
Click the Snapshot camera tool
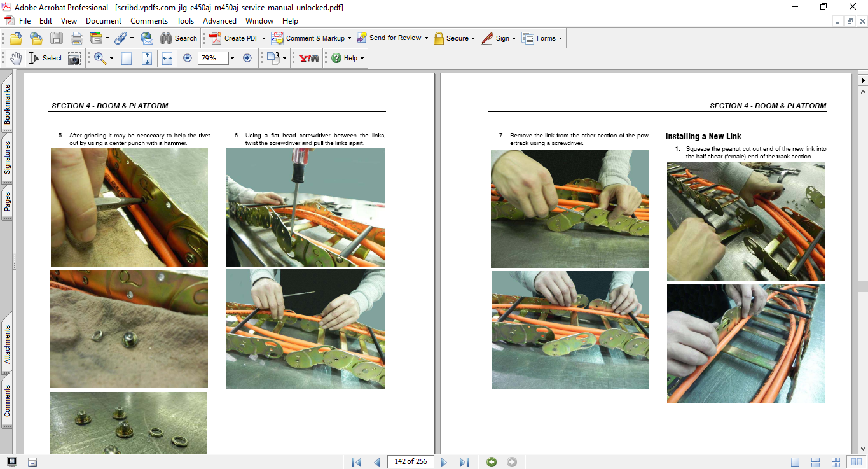[x=74, y=58]
